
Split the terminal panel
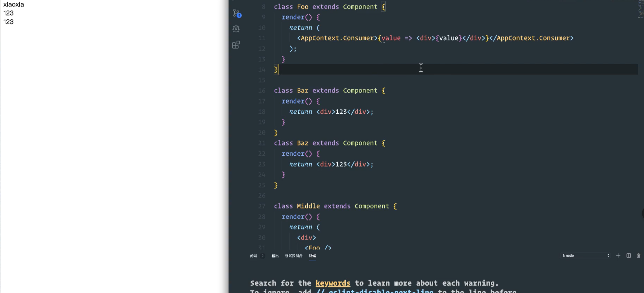pos(629,256)
